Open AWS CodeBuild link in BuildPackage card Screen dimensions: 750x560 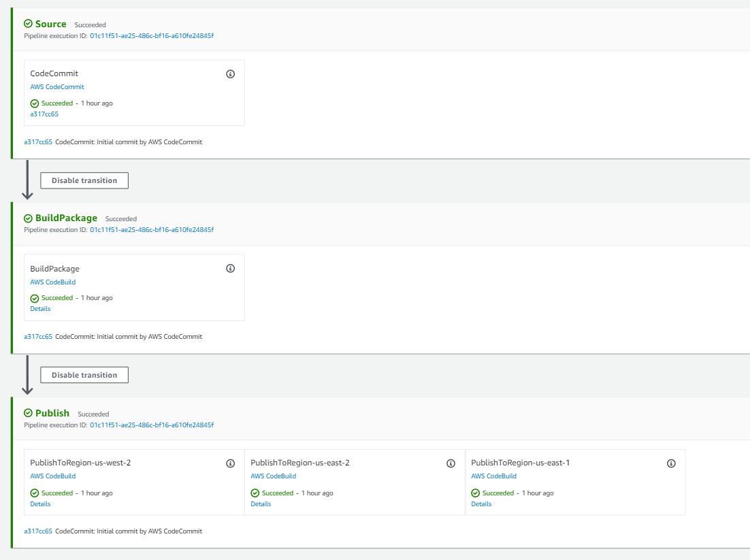pyautogui.click(x=52, y=282)
